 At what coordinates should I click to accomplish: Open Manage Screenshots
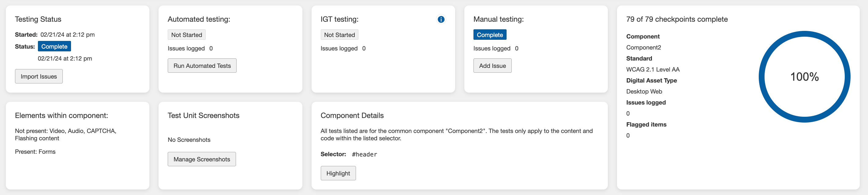tap(201, 159)
